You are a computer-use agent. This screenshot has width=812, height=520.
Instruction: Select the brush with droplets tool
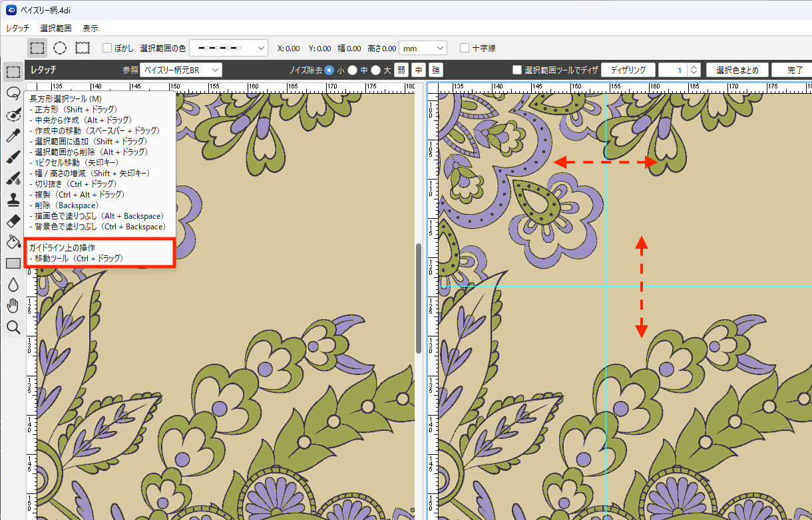point(13,178)
